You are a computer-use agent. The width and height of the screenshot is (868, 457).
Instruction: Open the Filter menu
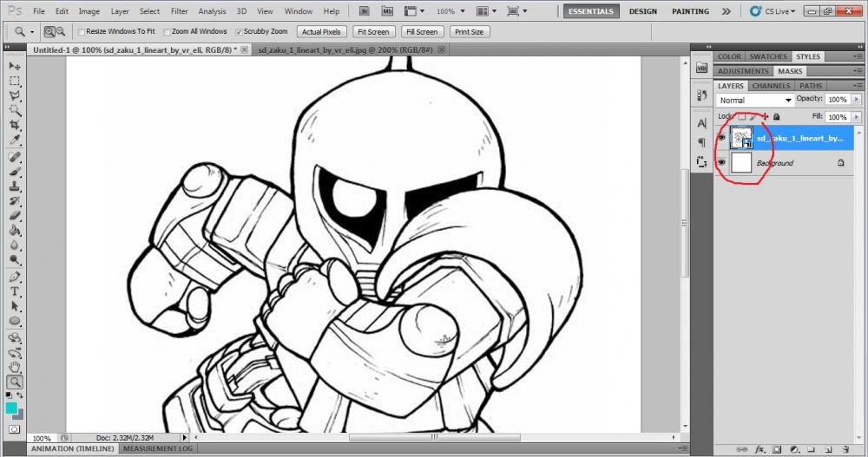(180, 11)
